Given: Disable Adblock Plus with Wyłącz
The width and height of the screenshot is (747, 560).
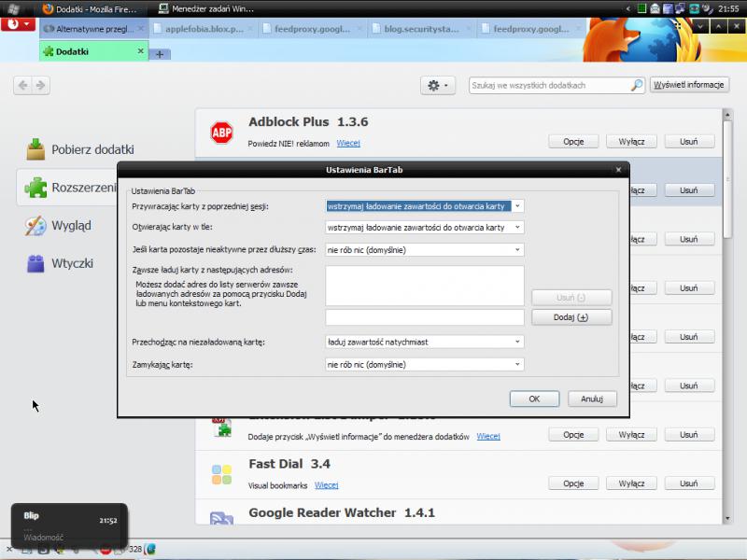Looking at the screenshot, I should click(x=631, y=142).
